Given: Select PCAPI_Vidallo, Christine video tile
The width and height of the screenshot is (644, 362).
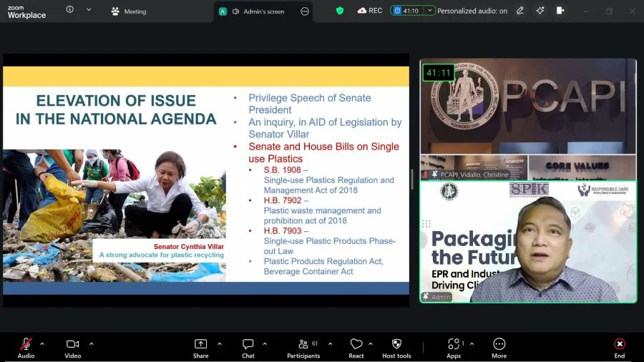Looking at the screenshot, I should (x=528, y=119).
